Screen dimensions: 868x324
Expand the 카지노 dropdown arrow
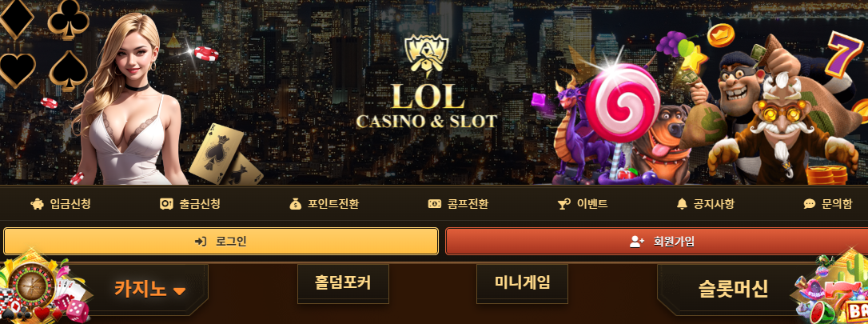coord(179,291)
